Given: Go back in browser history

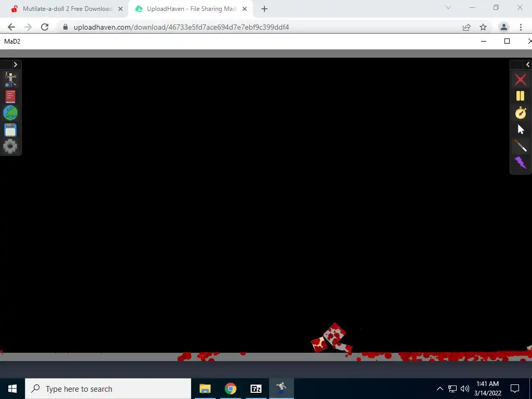Looking at the screenshot, I should pyautogui.click(x=11, y=27).
